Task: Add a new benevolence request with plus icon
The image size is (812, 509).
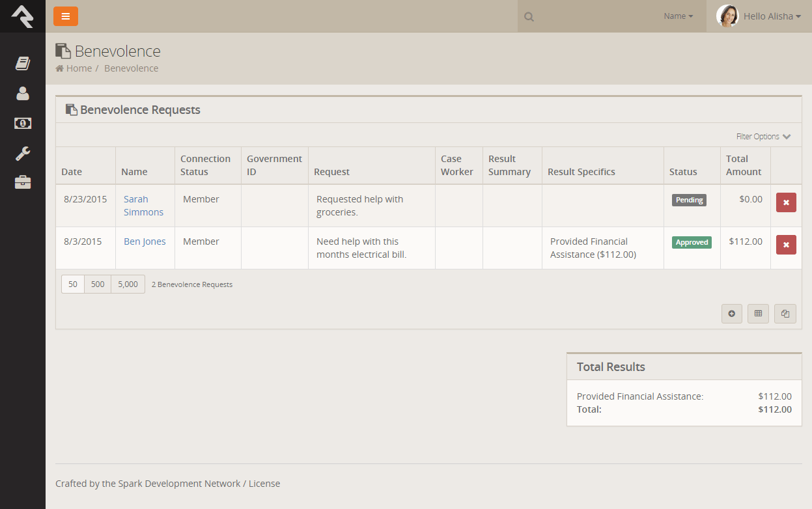Action: pyautogui.click(x=731, y=314)
